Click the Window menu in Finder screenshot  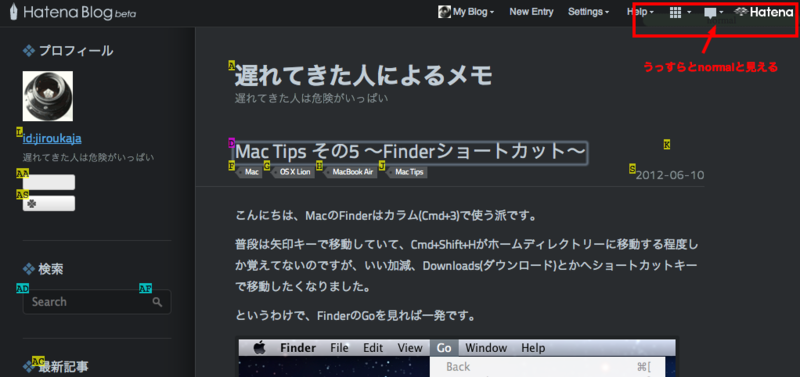tap(486, 348)
